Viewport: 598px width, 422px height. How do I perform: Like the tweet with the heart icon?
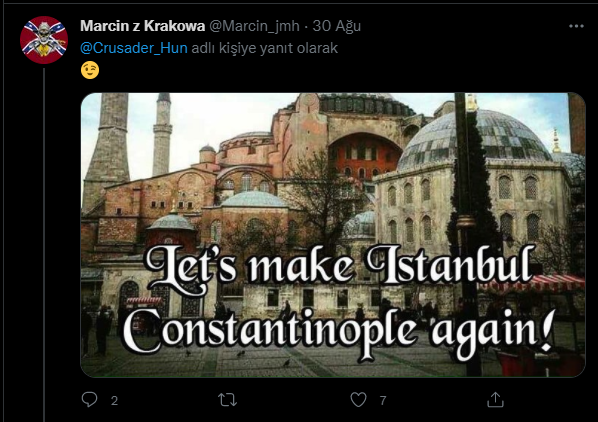coord(358,400)
